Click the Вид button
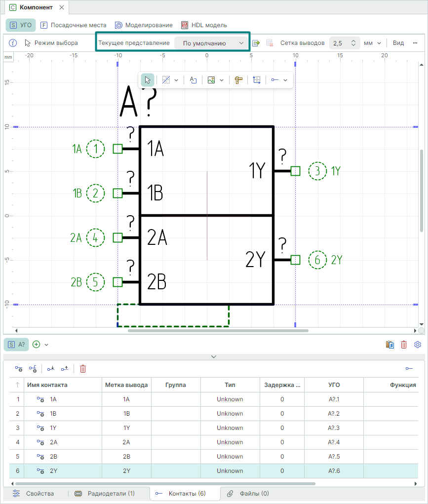Image resolution: width=428 pixels, height=504 pixels. point(398,43)
